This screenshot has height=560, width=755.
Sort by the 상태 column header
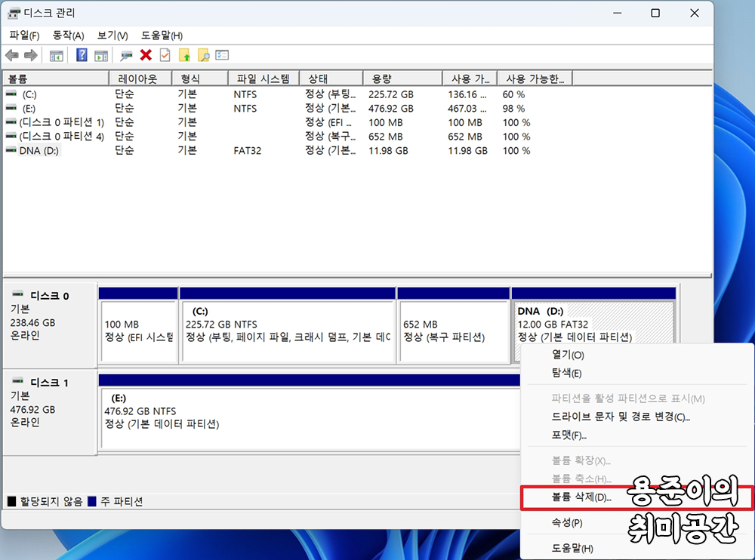pyautogui.click(x=331, y=78)
